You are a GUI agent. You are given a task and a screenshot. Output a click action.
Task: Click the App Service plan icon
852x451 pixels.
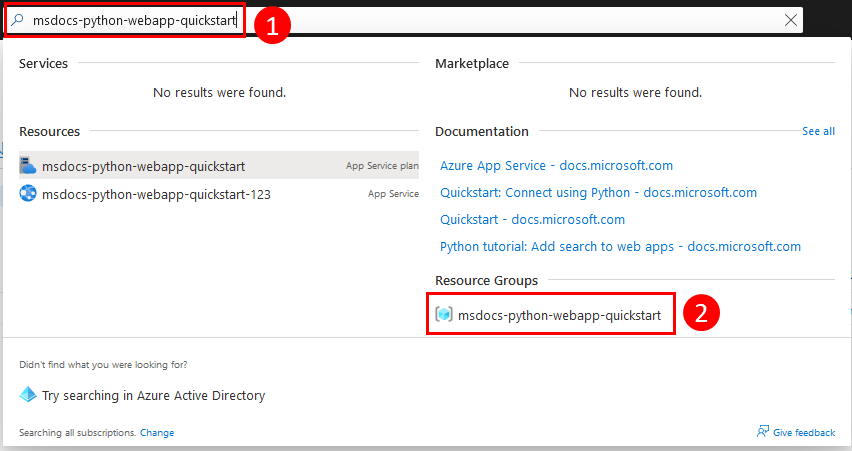coord(28,165)
